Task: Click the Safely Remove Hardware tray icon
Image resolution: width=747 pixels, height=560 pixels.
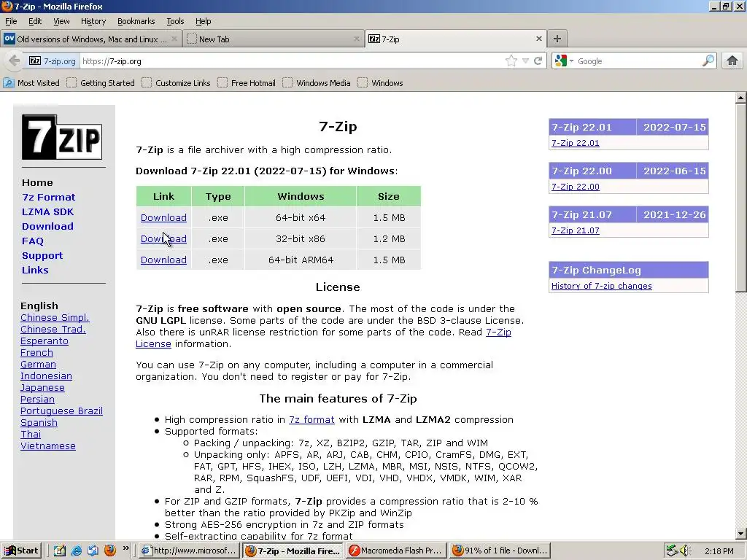Action: point(672,551)
